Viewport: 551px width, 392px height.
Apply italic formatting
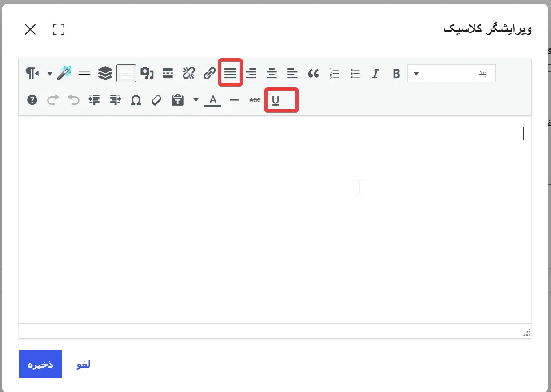pyautogui.click(x=375, y=74)
